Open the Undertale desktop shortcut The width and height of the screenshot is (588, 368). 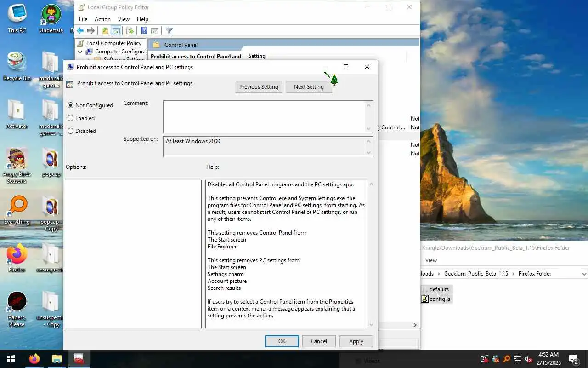pyautogui.click(x=51, y=19)
